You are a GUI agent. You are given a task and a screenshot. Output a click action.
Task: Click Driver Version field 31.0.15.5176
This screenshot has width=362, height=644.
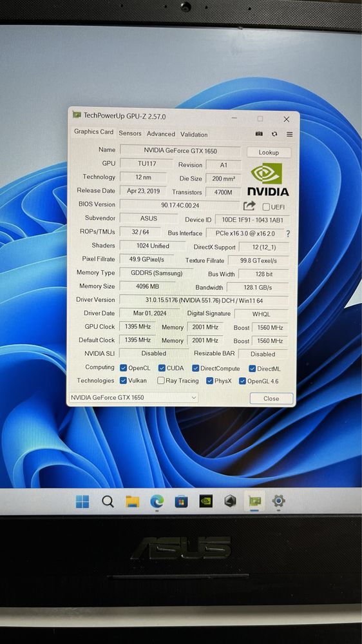tap(204, 300)
